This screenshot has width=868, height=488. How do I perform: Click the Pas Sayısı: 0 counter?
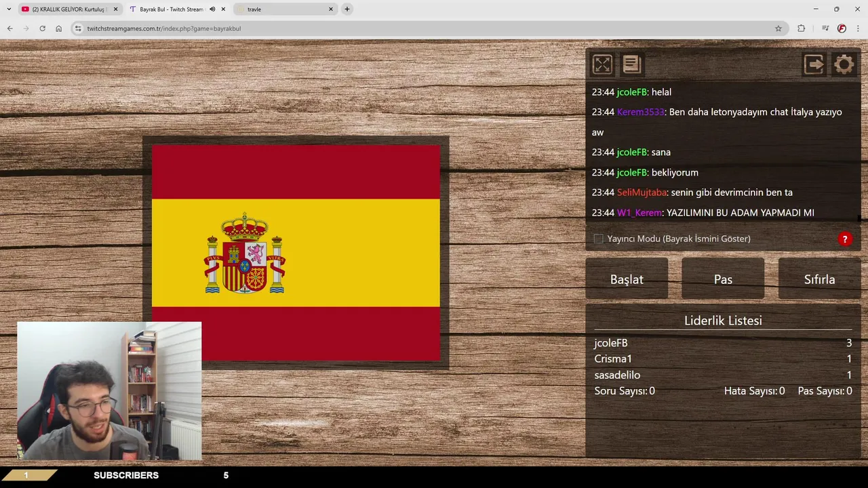[x=825, y=391]
